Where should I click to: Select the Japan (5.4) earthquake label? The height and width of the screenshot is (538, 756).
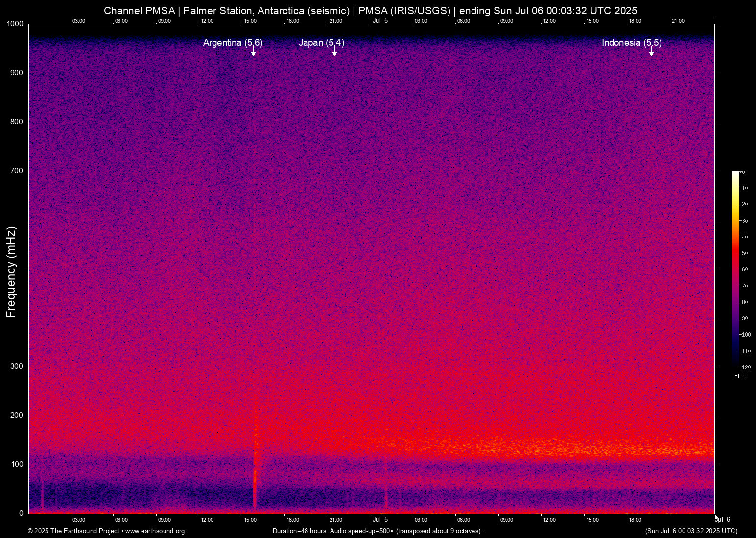tap(321, 43)
